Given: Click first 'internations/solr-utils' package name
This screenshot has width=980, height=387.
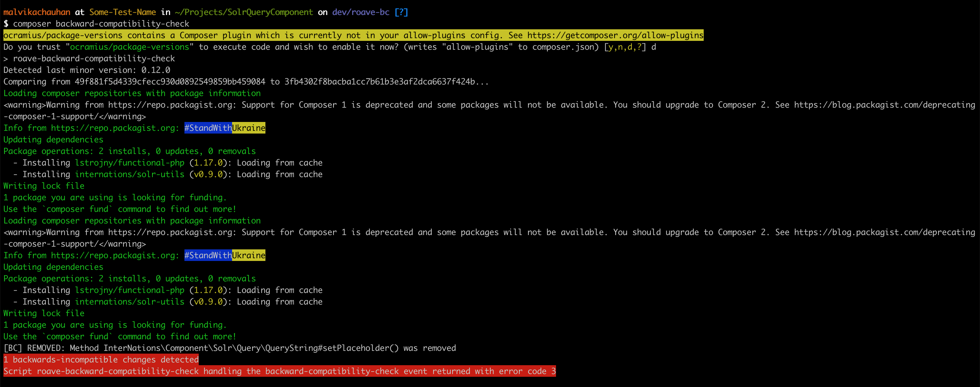Looking at the screenshot, I should click(x=130, y=174).
